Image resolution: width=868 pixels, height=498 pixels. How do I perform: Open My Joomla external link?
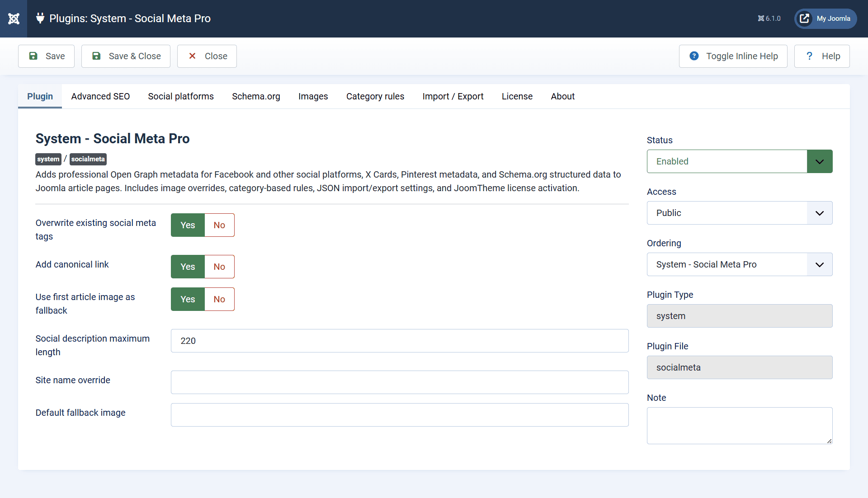point(825,19)
